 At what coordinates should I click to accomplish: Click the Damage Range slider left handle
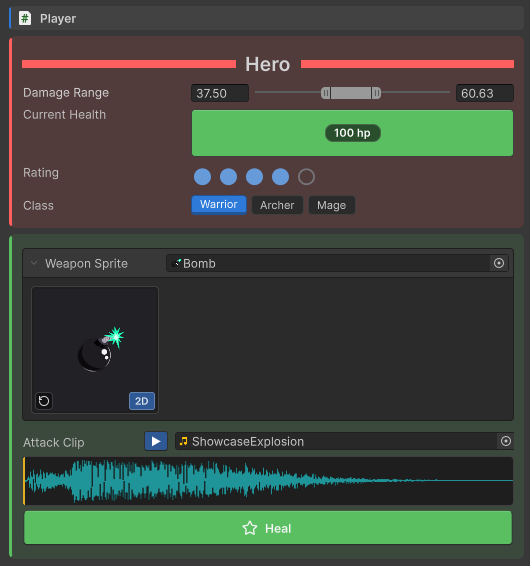point(326,93)
